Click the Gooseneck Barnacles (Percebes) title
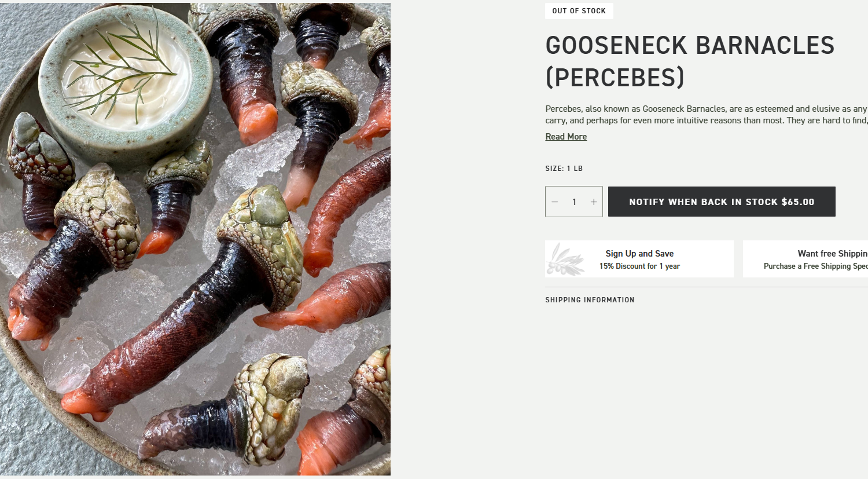 click(x=690, y=61)
